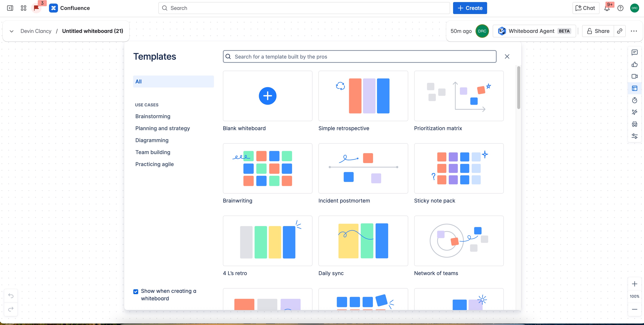Image resolution: width=644 pixels, height=325 pixels.
Task: Expand the breadcrumb chevron beside Devin Clancy
Action: pyautogui.click(x=12, y=31)
